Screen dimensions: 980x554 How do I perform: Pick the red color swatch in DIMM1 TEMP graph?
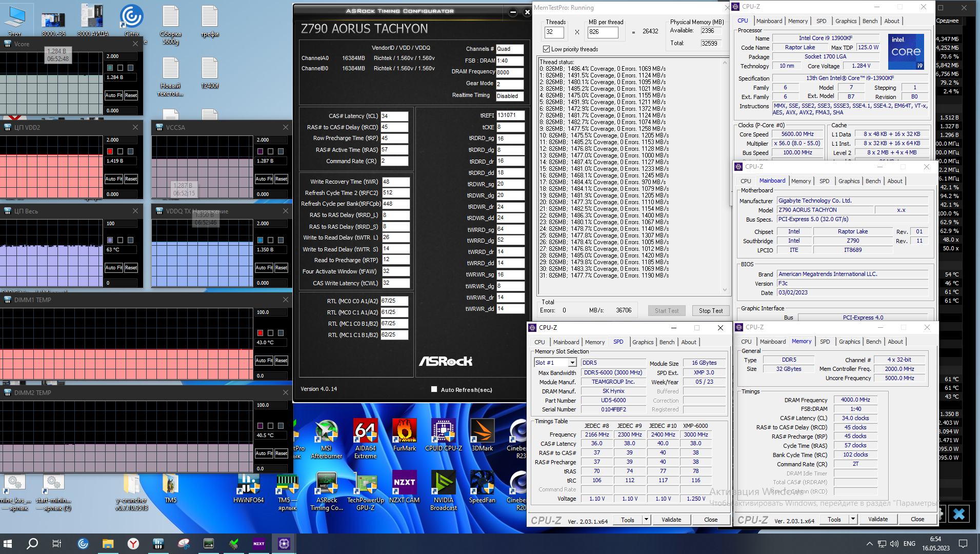point(260,333)
